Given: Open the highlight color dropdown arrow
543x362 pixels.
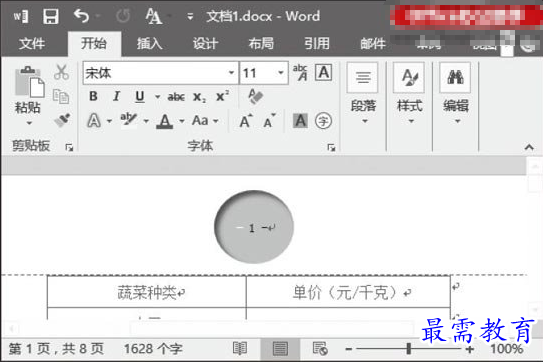Looking at the screenshot, I should pyautogui.click(x=146, y=121).
